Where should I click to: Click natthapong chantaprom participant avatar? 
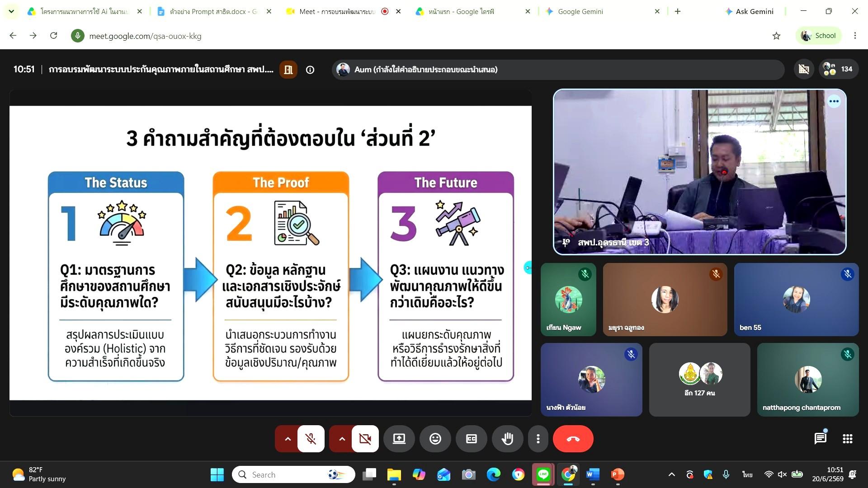pos(808,380)
